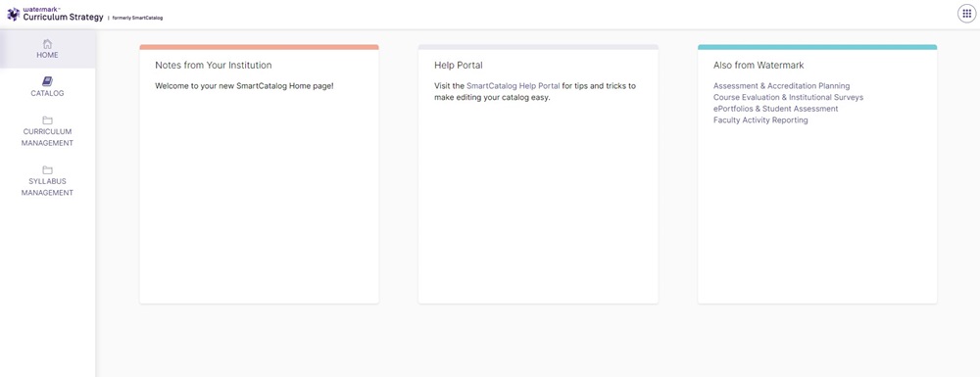Select the HOME sidebar label

point(47,55)
